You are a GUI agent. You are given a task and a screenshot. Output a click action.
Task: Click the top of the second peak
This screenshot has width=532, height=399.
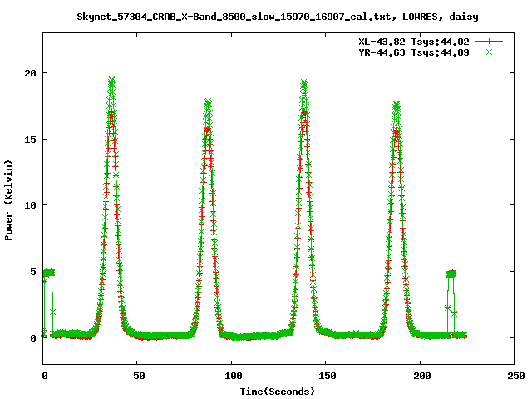208,103
